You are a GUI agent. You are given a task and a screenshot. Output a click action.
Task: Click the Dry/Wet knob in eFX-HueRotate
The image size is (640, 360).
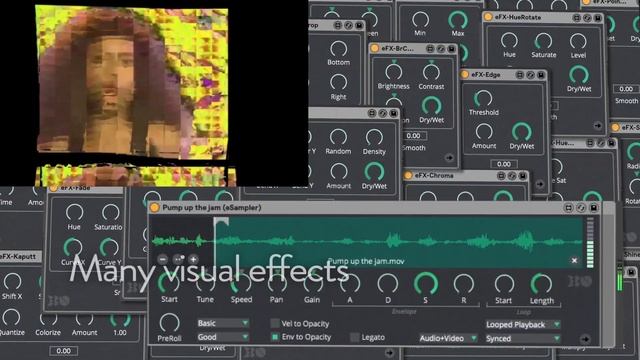coord(579,74)
